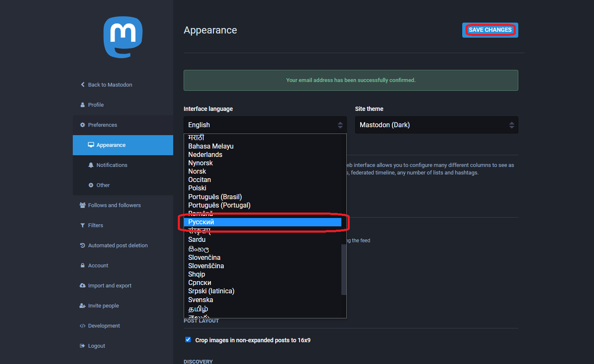Go Back to Mastodon
594x364 pixels.
click(110, 85)
